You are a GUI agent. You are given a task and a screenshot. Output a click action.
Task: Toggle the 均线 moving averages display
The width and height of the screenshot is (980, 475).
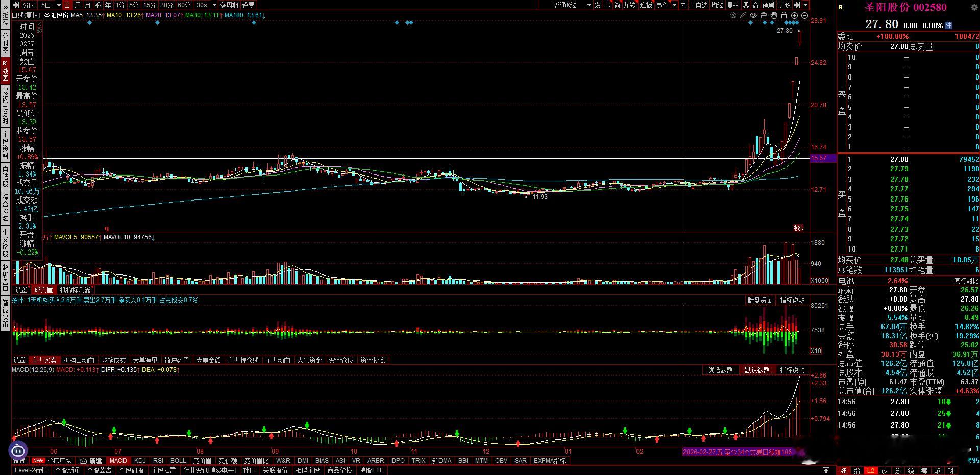(x=717, y=5)
